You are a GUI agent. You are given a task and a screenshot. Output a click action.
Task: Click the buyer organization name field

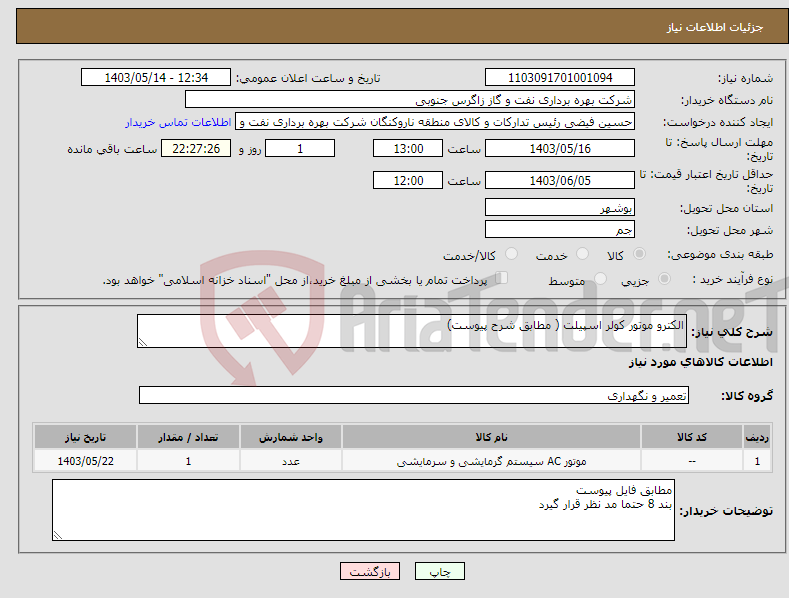tap(410, 100)
